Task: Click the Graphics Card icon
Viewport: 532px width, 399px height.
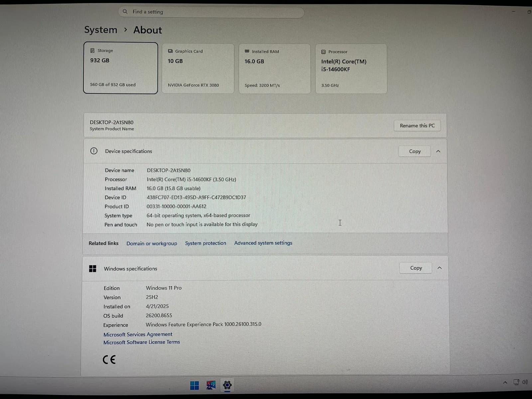Action: coord(170,51)
